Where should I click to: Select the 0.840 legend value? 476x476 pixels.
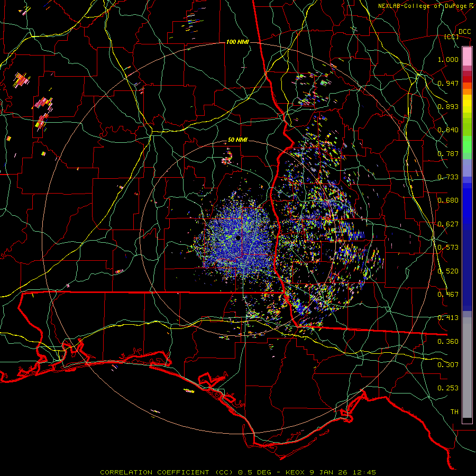(x=448, y=130)
